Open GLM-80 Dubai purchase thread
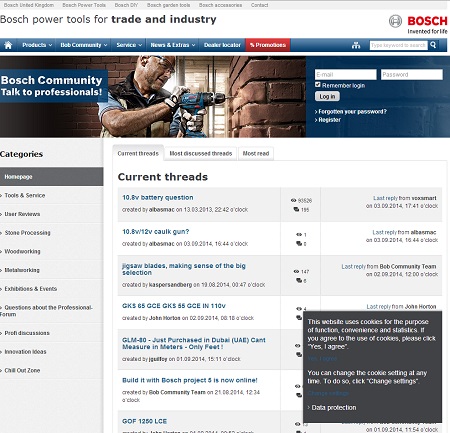This screenshot has width=450, height=433. pos(194,343)
